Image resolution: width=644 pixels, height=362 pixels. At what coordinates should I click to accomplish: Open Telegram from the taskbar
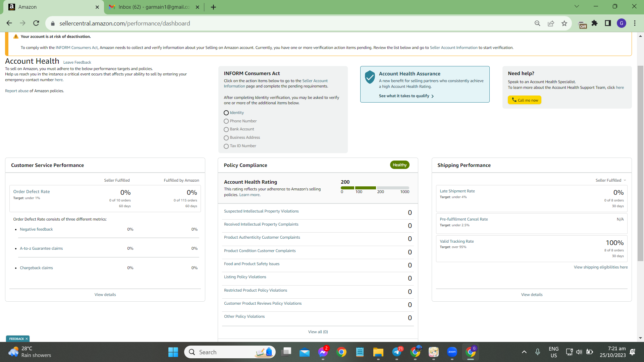(397, 352)
